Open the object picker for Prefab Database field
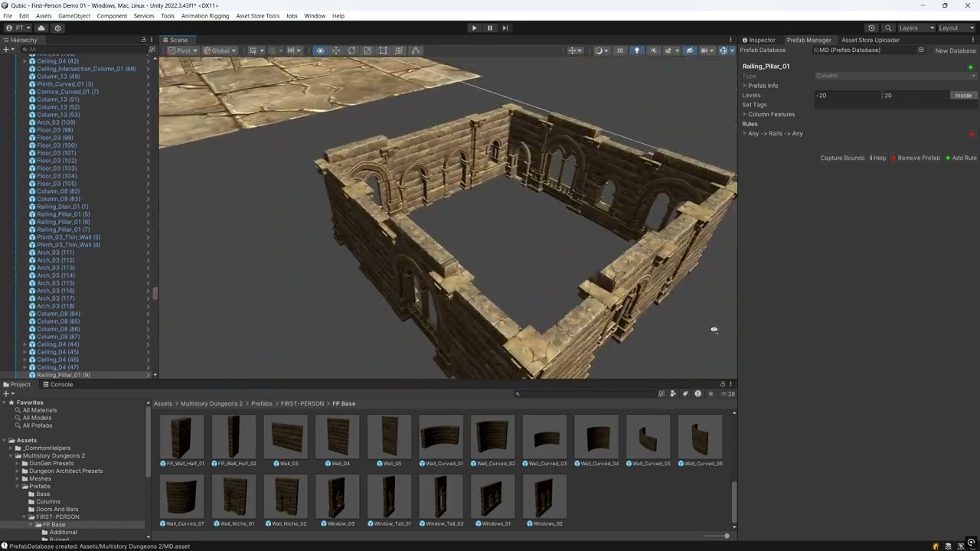This screenshot has height=551, width=980. pyautogui.click(x=921, y=51)
